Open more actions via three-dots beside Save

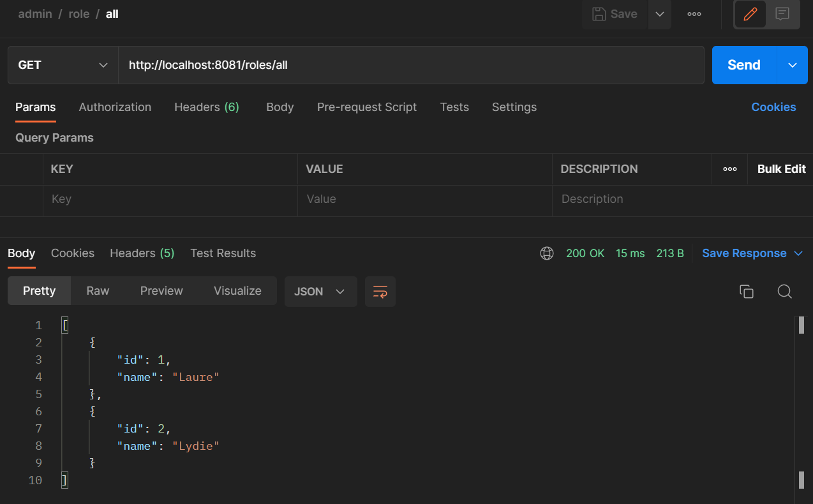(694, 14)
